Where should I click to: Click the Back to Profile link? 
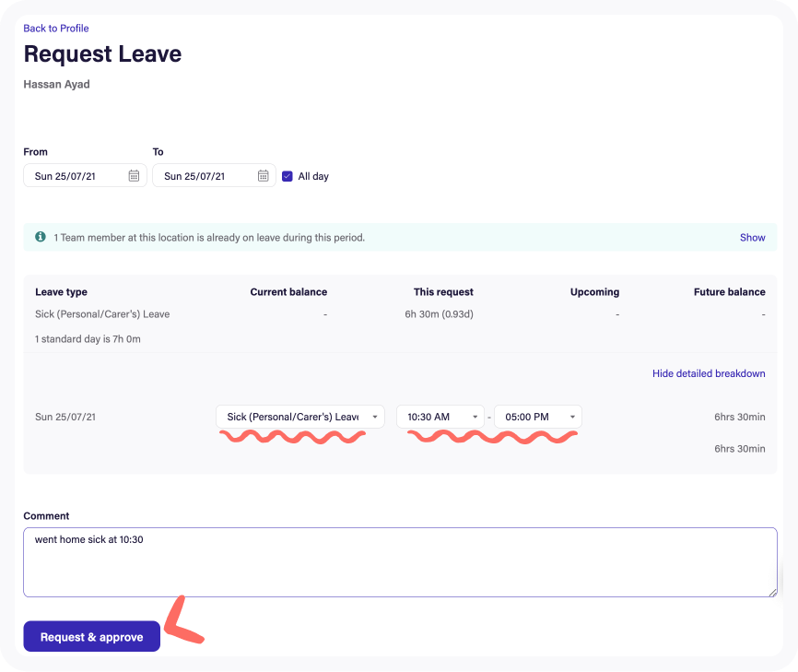(56, 29)
